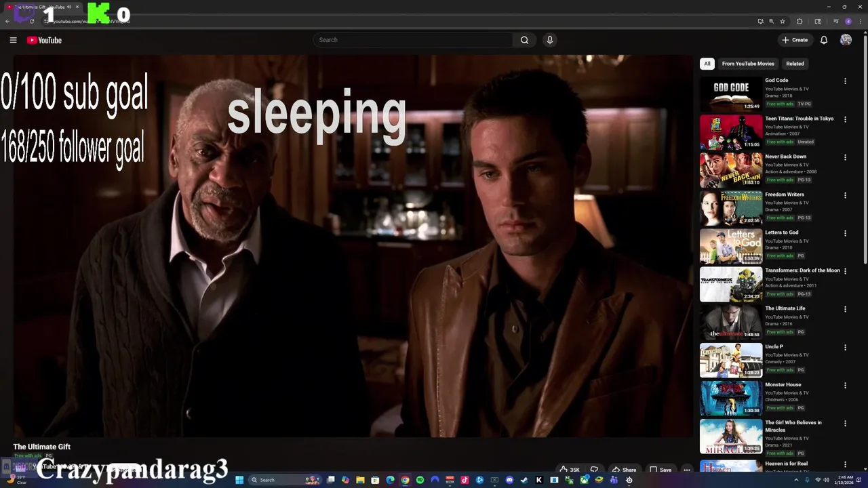Open the Uncle P thumbnail
The height and width of the screenshot is (488, 868).
(x=731, y=360)
